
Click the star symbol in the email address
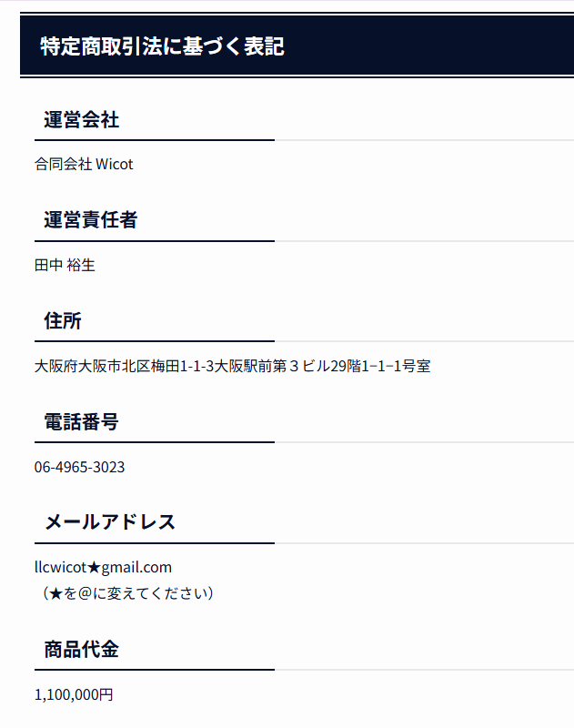(x=94, y=567)
